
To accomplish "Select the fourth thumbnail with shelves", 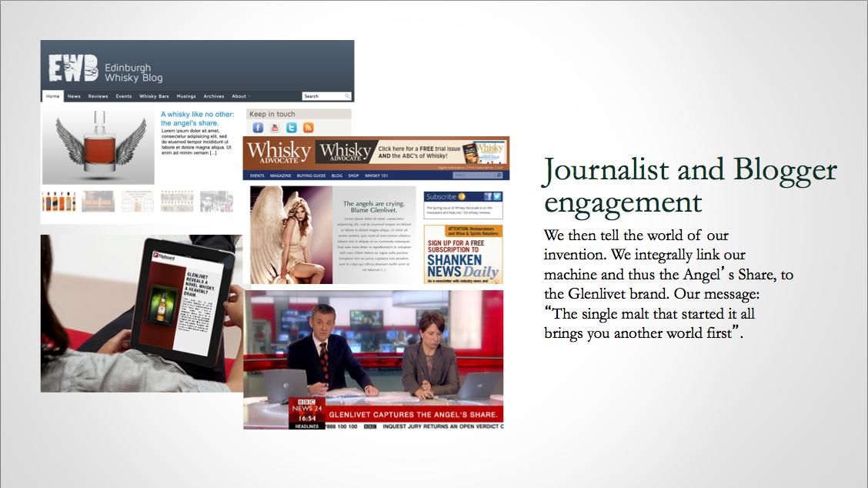I will [177, 202].
